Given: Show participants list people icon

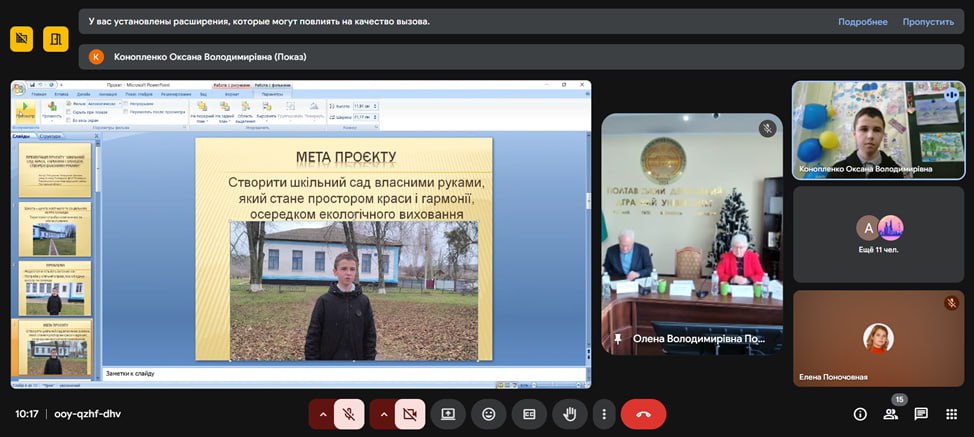Looking at the screenshot, I should pyautogui.click(x=890, y=414).
